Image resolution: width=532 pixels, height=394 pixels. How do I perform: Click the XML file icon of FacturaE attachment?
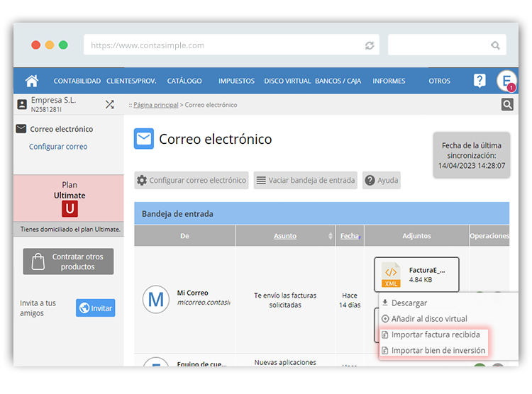point(391,275)
